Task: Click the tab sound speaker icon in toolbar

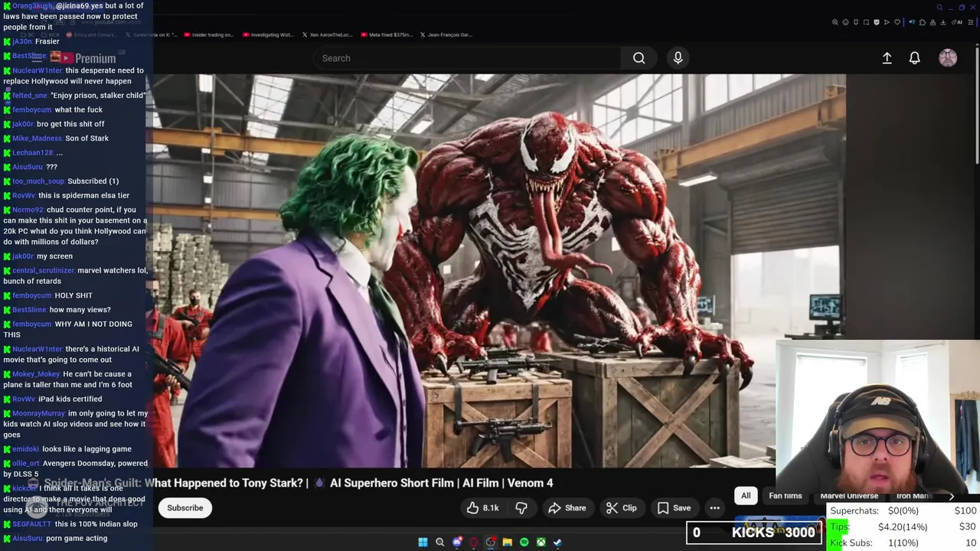Action: [912, 22]
